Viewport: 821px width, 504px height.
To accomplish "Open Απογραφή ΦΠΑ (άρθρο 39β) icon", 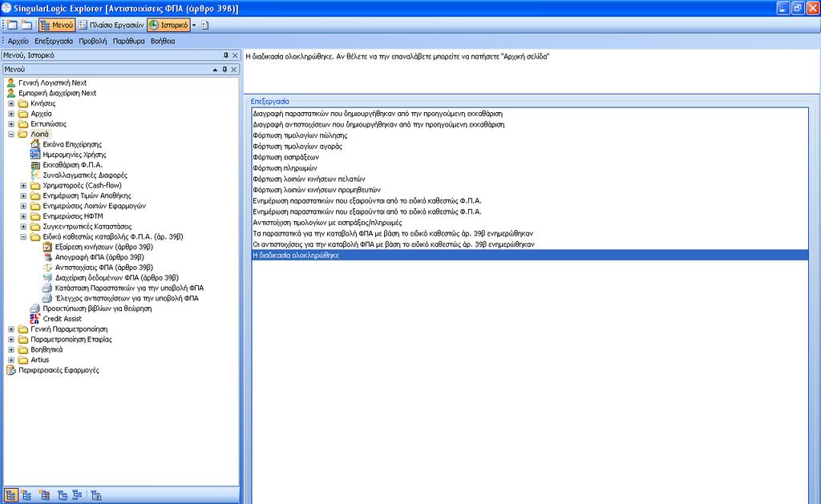I will pos(47,257).
